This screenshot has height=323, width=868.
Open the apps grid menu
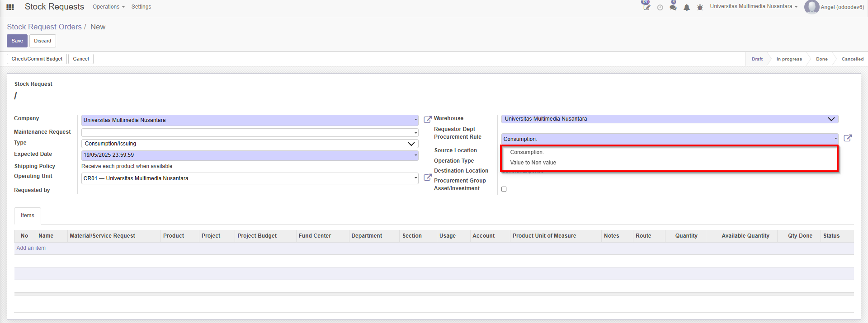coord(10,7)
